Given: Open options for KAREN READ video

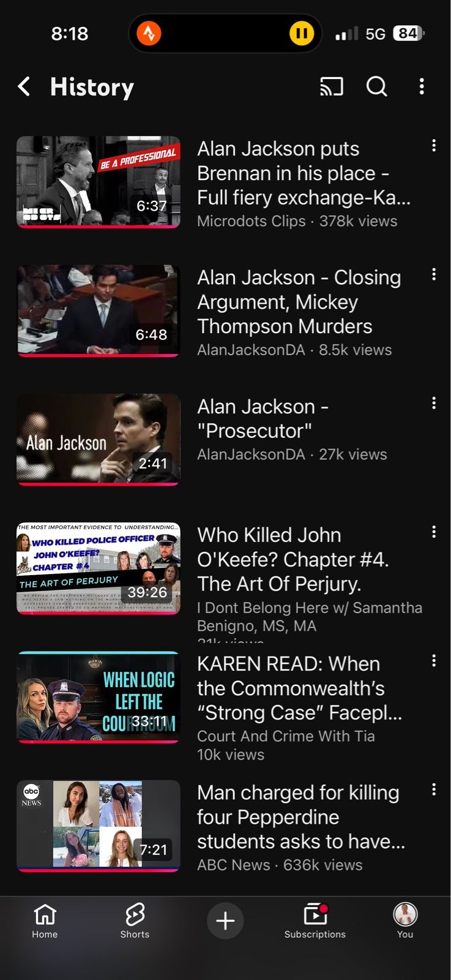Looking at the screenshot, I should point(434,660).
